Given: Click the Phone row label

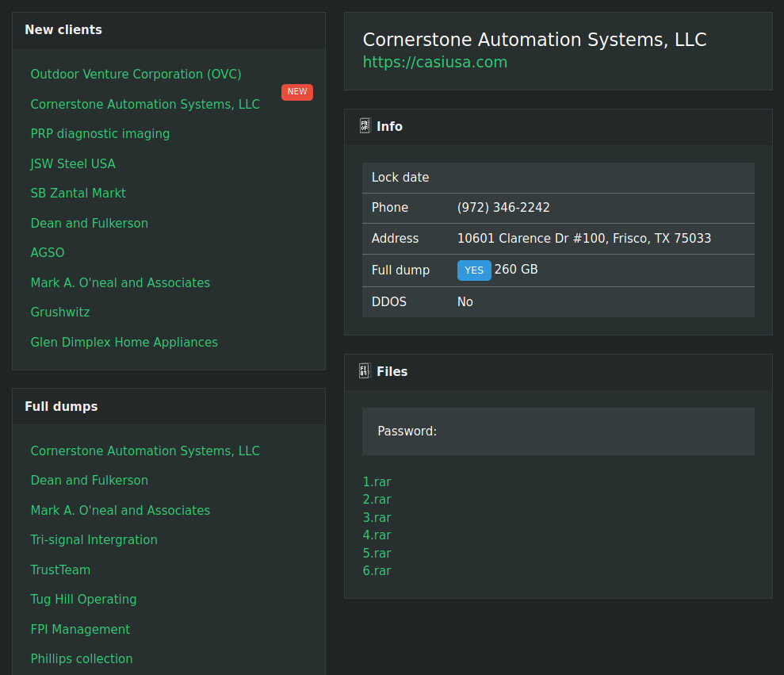Looking at the screenshot, I should point(390,208).
